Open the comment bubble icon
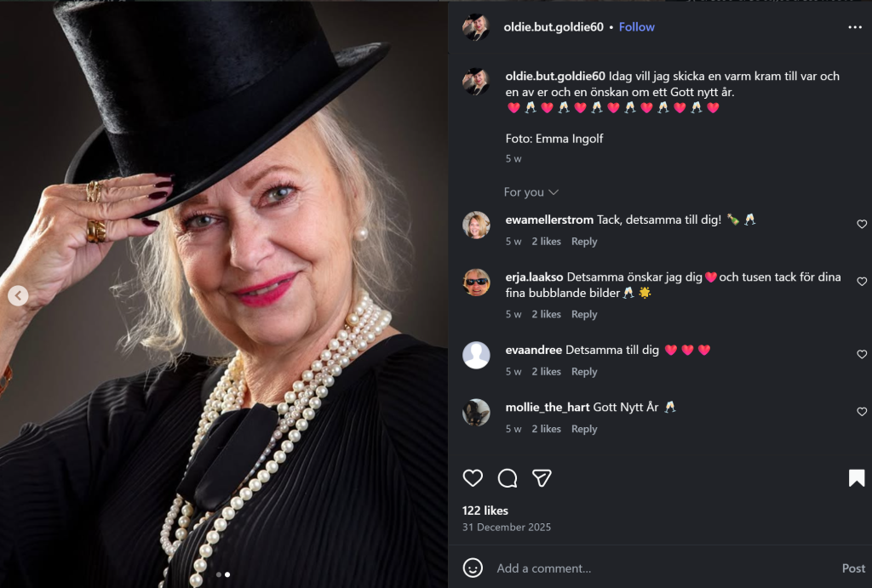Viewport: 872px width, 588px height. pyautogui.click(x=508, y=478)
